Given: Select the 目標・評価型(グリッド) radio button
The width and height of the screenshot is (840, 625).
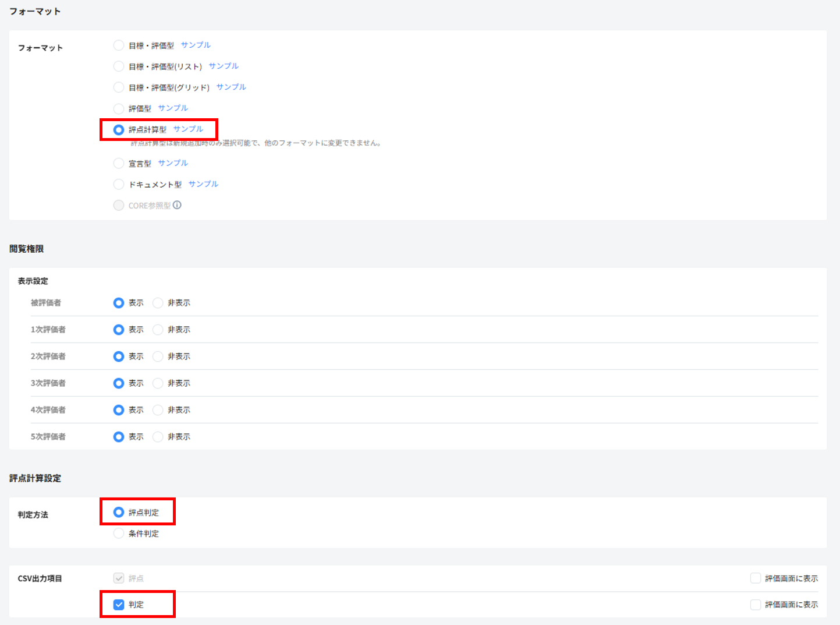Looking at the screenshot, I should pyautogui.click(x=119, y=87).
